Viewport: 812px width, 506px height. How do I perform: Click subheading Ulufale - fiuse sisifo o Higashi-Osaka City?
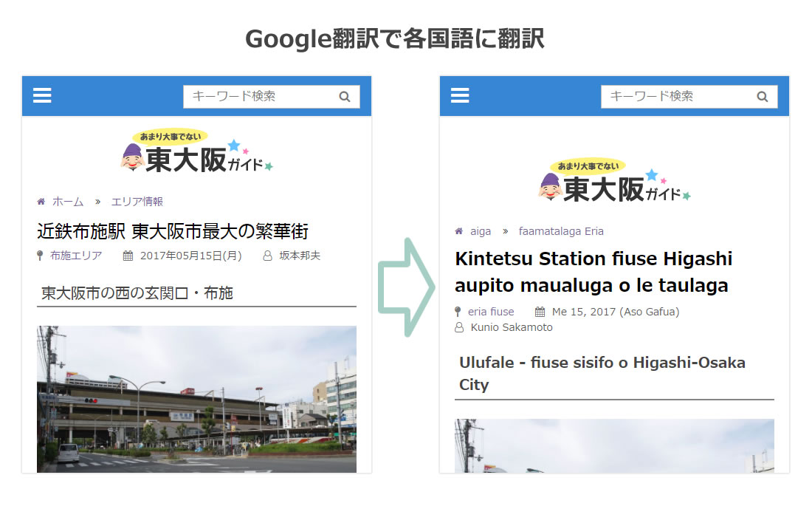pyautogui.click(x=602, y=373)
